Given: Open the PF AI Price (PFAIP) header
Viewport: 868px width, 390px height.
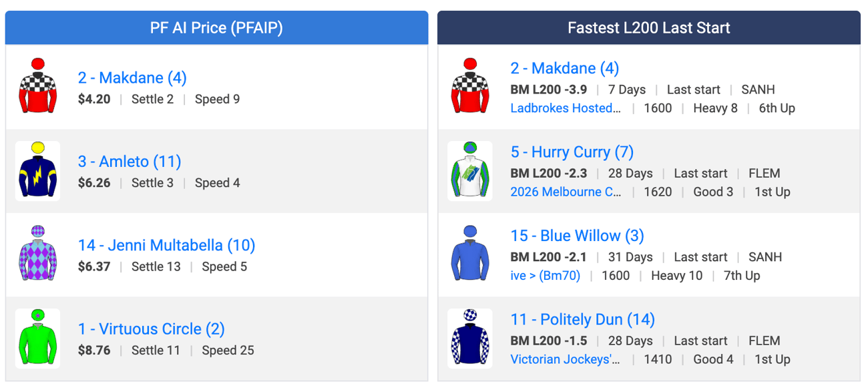Looking at the screenshot, I should pyautogui.click(x=216, y=28).
